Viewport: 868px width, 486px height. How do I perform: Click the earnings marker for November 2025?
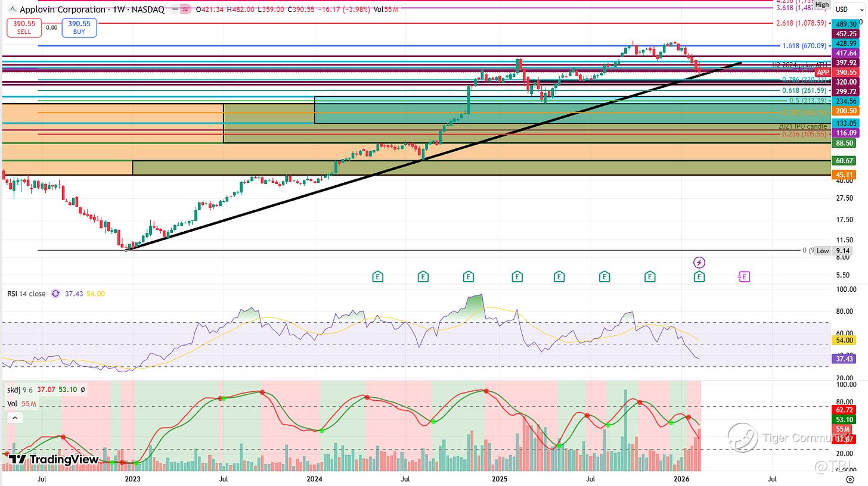[650, 276]
